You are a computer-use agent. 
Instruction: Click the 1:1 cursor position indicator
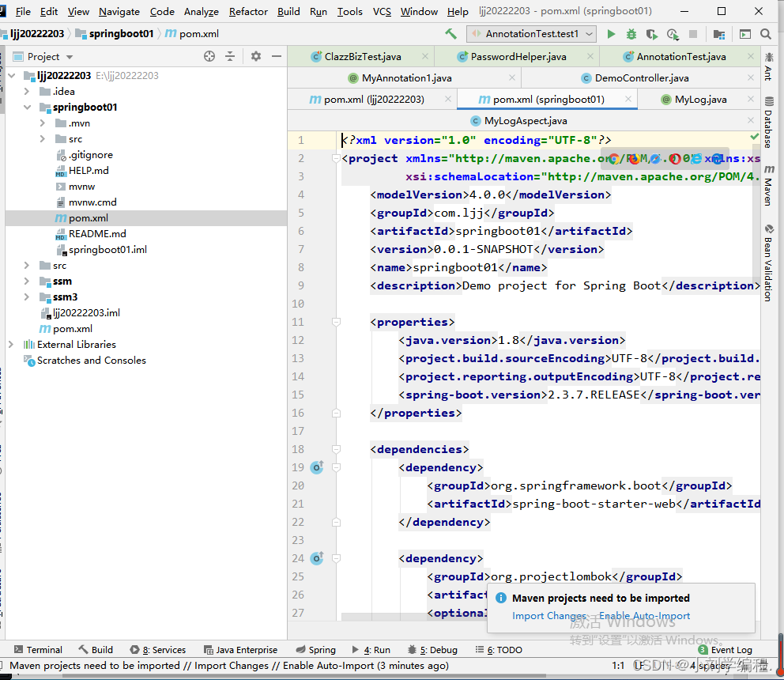click(618, 666)
